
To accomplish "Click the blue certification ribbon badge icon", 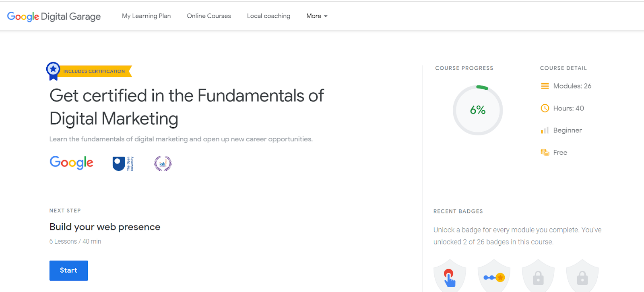I will [53, 71].
